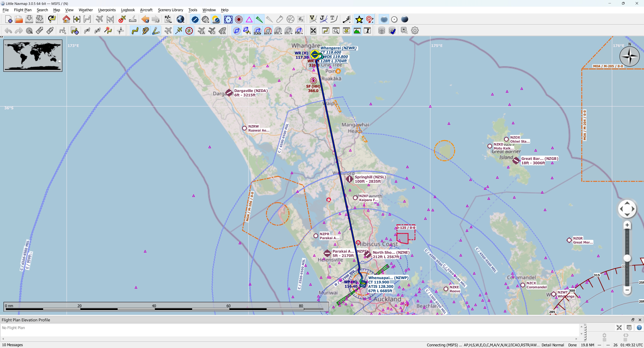Toggle the mountain terrain window display
Viewport: 644px width, 348px height.
click(357, 31)
